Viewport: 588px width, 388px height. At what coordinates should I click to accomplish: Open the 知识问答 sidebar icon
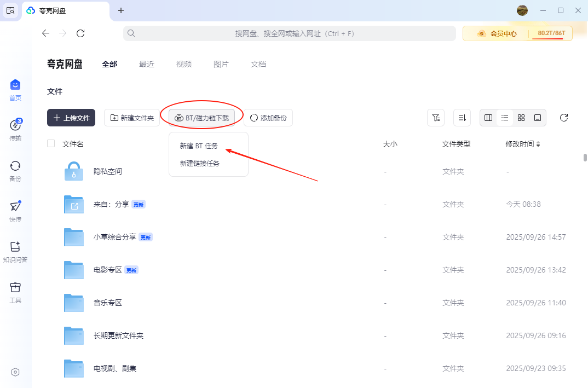pyautogui.click(x=15, y=247)
